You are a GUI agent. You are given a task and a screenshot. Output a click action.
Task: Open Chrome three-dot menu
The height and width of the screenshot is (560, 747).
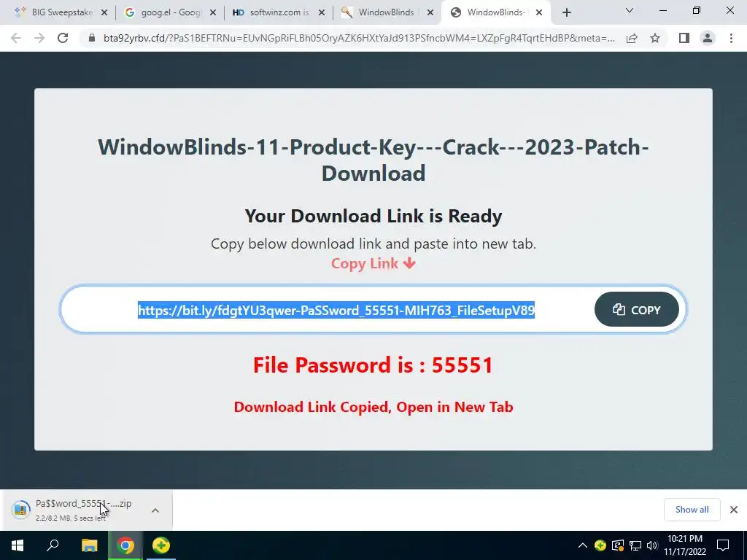tap(731, 38)
